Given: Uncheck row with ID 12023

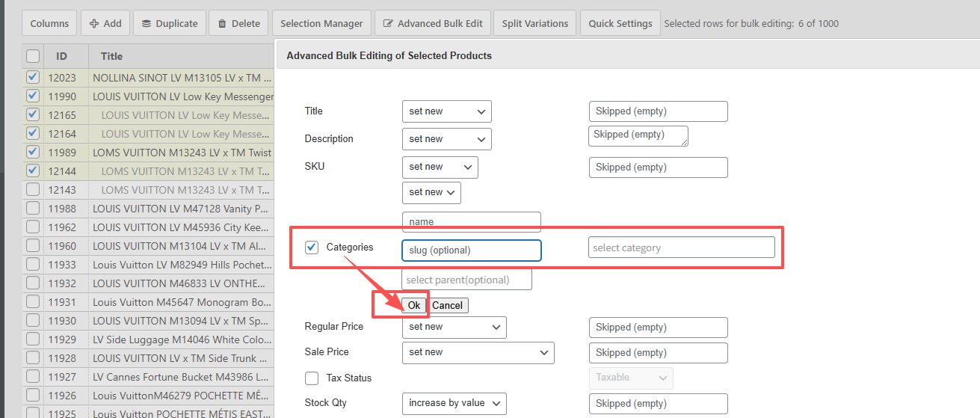Looking at the screenshot, I should coord(33,77).
